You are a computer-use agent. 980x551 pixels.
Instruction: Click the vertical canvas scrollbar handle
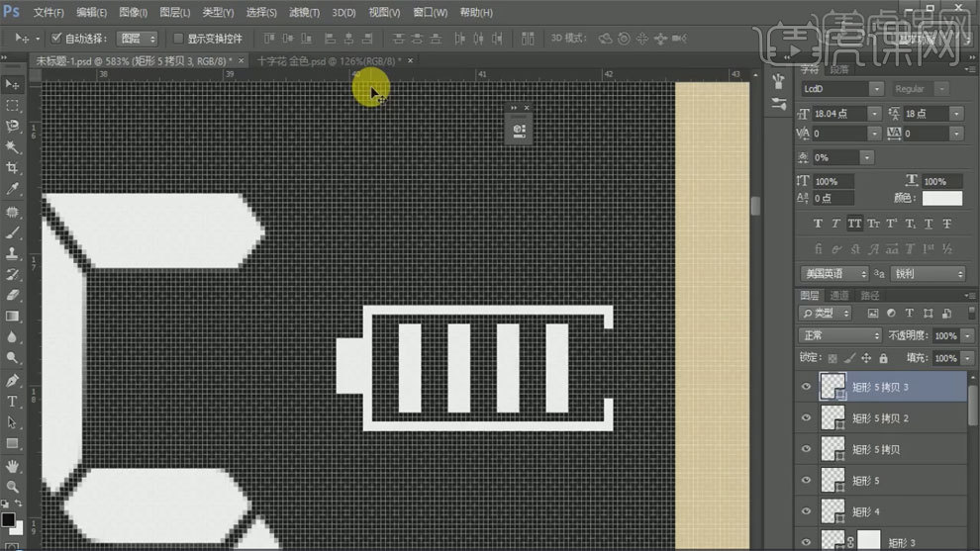pyautogui.click(x=755, y=206)
